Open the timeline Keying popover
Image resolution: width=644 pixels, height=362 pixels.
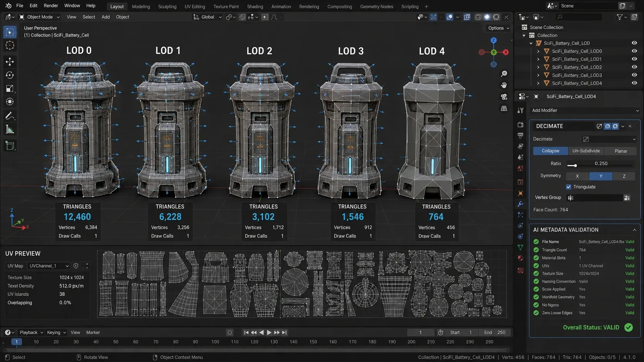click(56, 332)
